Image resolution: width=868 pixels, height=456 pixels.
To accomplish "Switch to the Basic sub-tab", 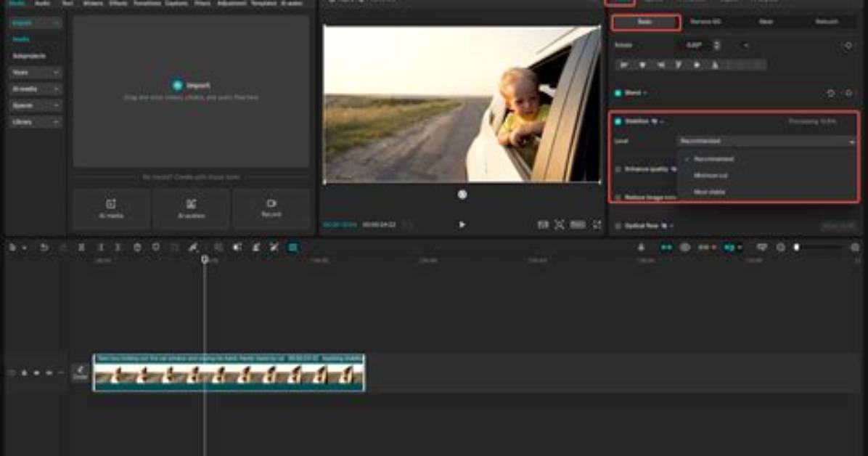I will (645, 23).
